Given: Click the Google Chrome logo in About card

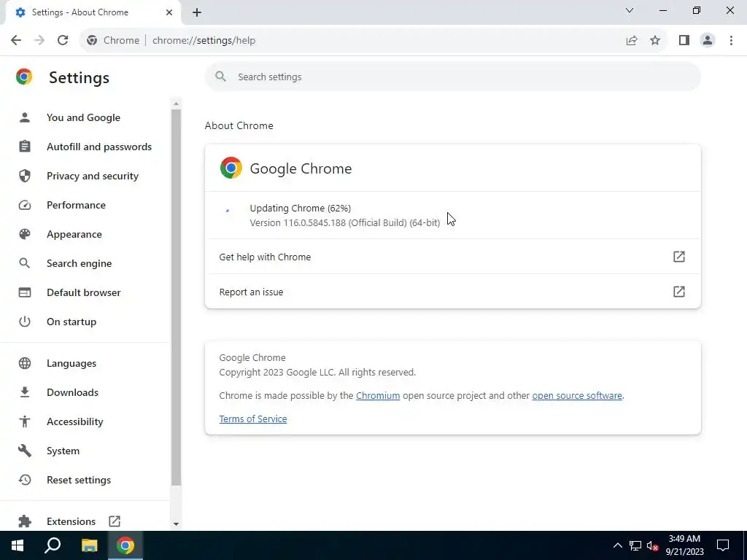Looking at the screenshot, I should [231, 168].
